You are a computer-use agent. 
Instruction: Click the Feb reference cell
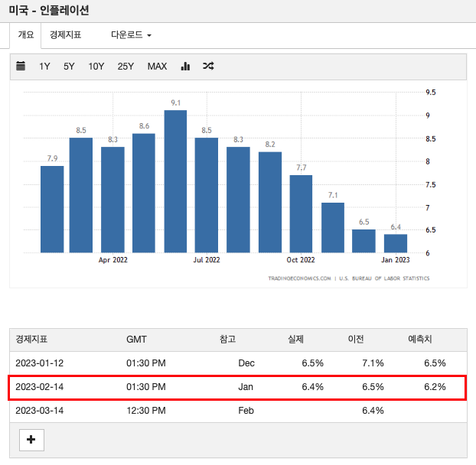246,411
